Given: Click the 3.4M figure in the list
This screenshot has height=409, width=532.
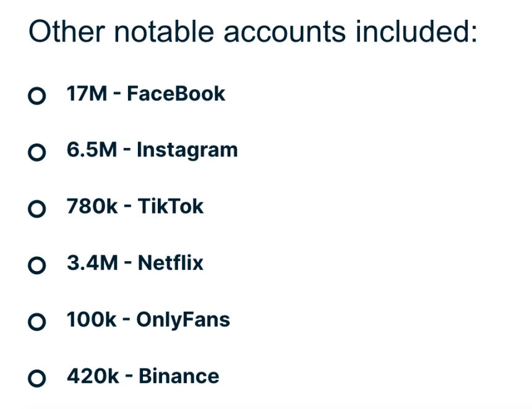Looking at the screenshot, I should 92,263.
